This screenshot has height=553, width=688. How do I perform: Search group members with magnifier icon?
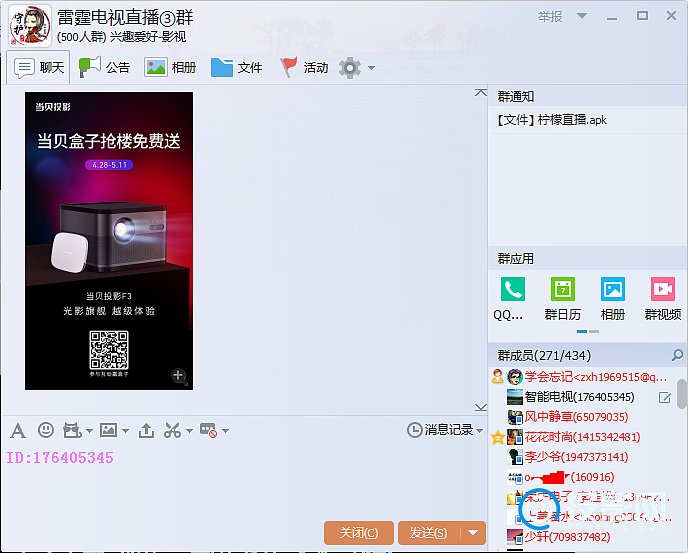[677, 355]
